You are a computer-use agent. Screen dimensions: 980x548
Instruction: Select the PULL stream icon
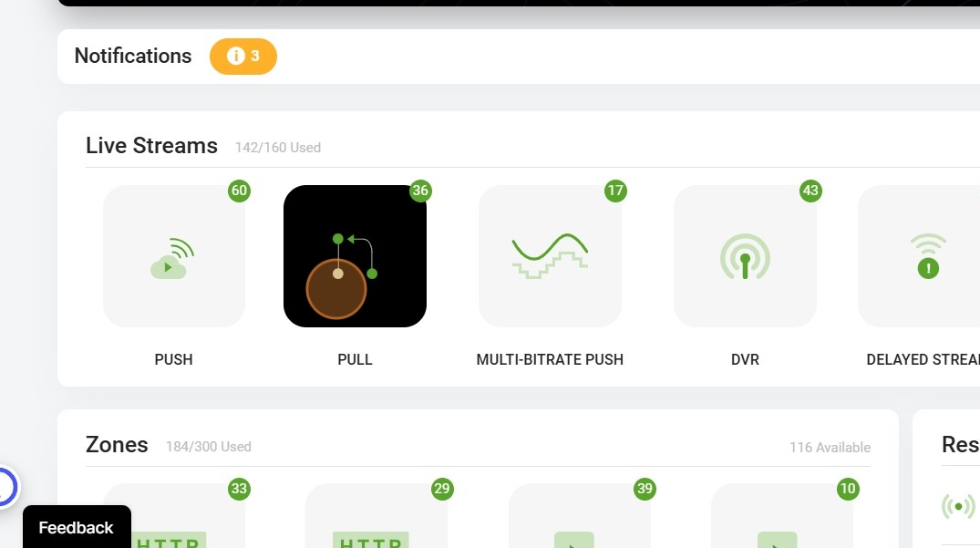click(355, 256)
